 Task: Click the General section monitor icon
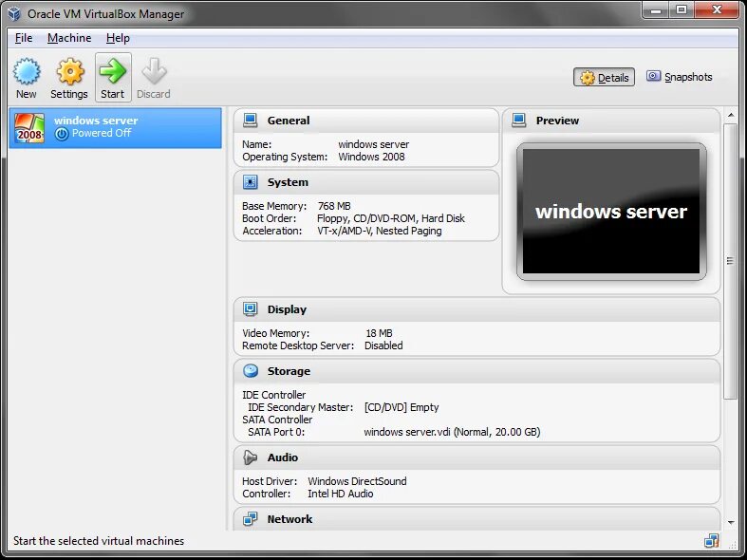[x=251, y=121]
